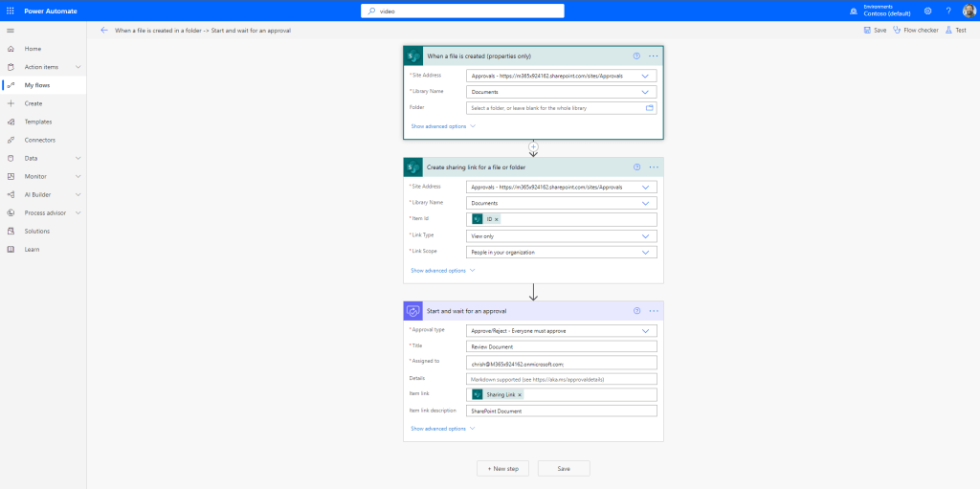
Task: Open the Link Type dropdown
Action: (x=562, y=235)
